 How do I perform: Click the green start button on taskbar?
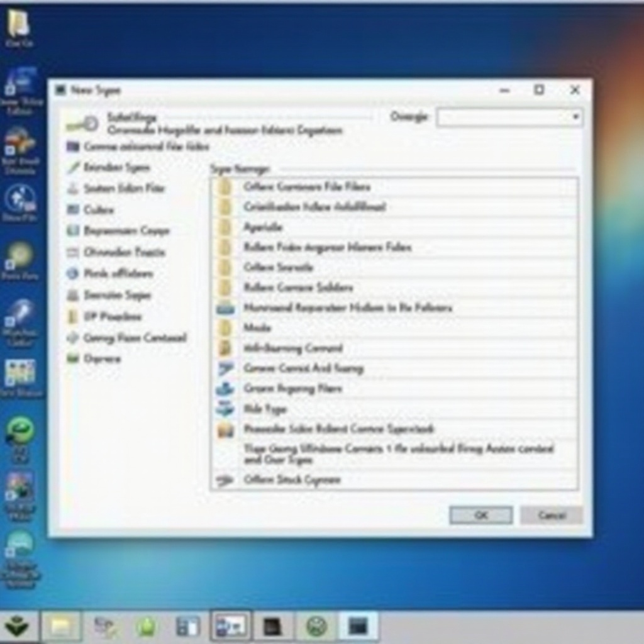point(17,626)
